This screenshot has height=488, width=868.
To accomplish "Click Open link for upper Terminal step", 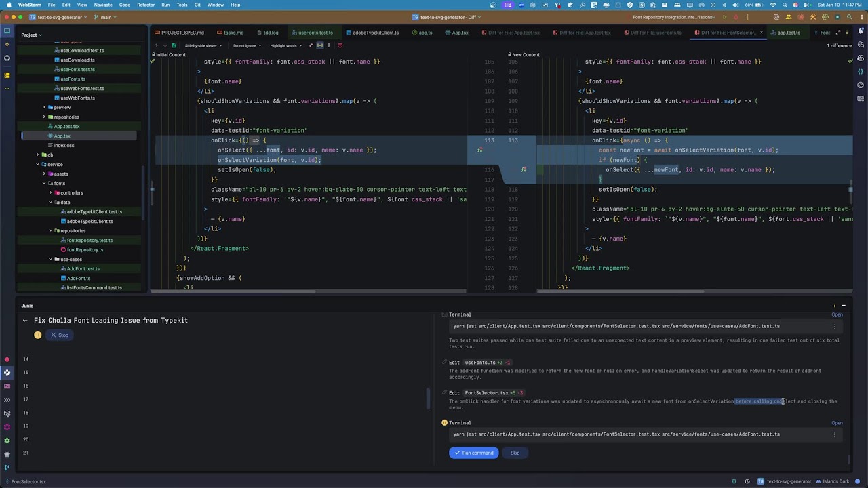I will click(x=837, y=314).
